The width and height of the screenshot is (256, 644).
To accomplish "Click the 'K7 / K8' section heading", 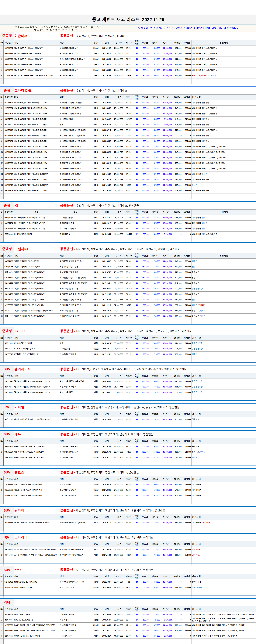I will click(x=20, y=331).
